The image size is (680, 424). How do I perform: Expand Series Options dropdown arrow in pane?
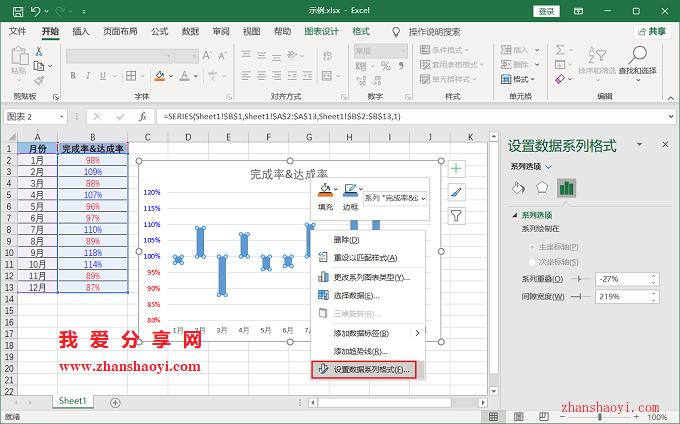coord(549,167)
